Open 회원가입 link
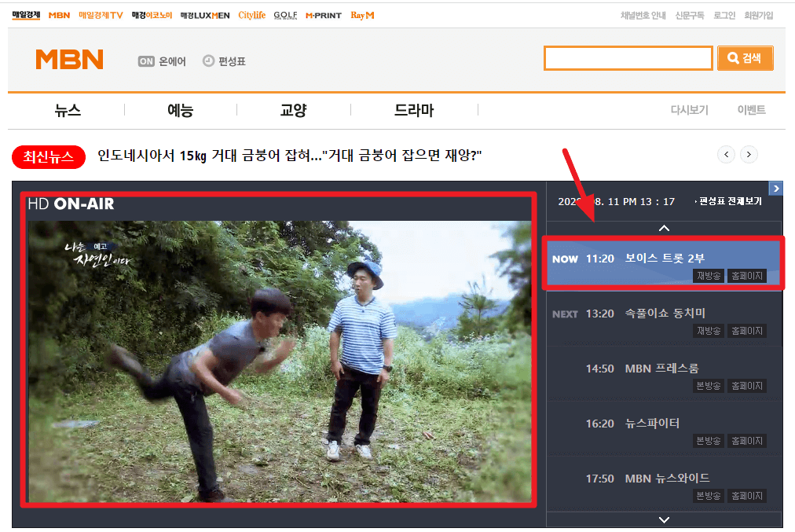 point(759,15)
